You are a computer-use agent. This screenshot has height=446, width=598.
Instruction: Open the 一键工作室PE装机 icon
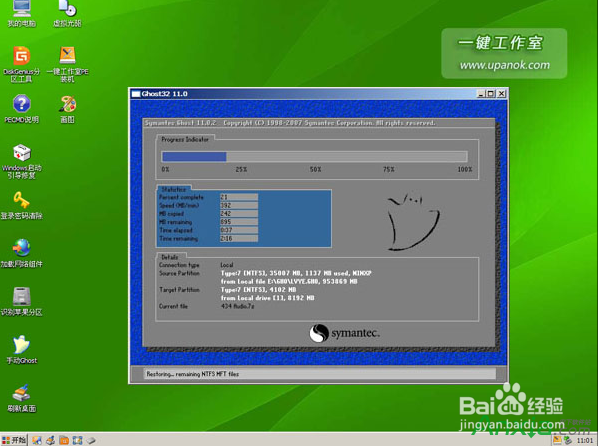pos(68,64)
